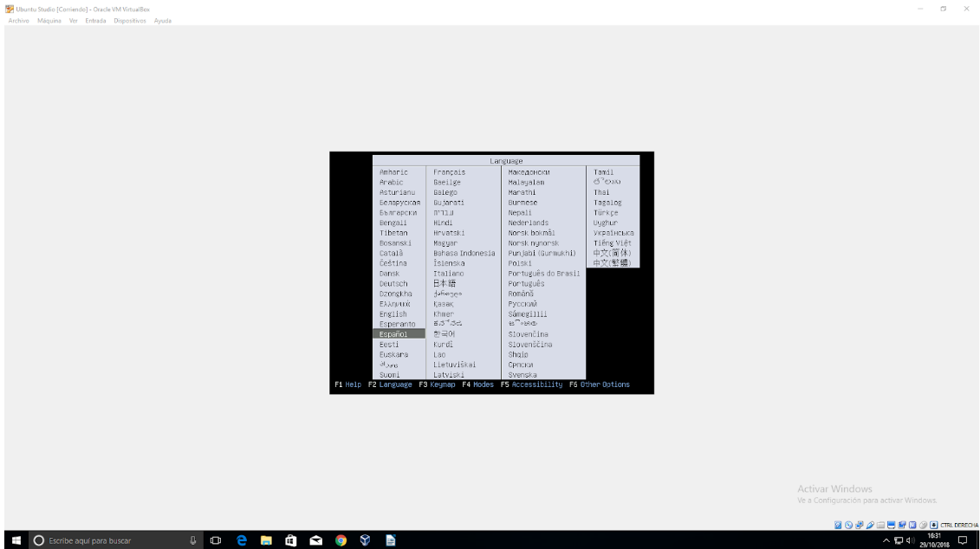Click F5 Accessibility option at bottom

[531, 384]
